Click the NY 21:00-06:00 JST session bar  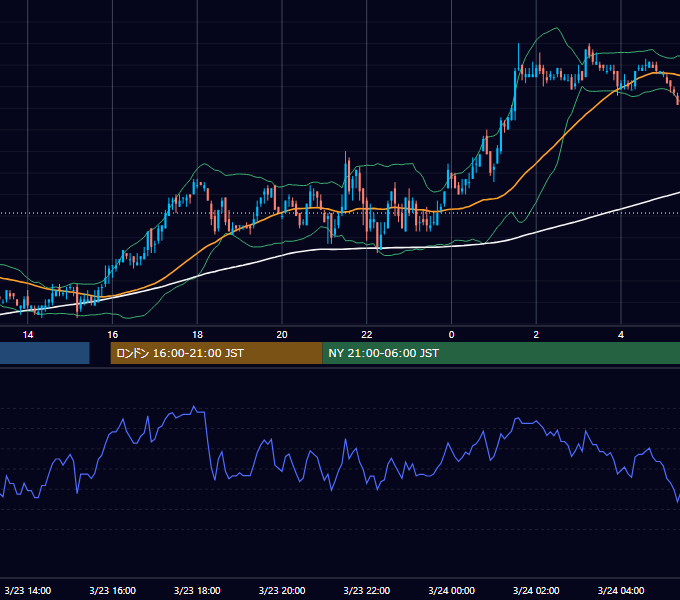pos(501,353)
